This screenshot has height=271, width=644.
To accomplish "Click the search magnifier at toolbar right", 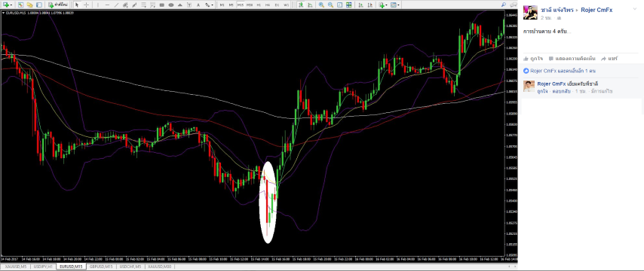I will (x=504, y=5).
